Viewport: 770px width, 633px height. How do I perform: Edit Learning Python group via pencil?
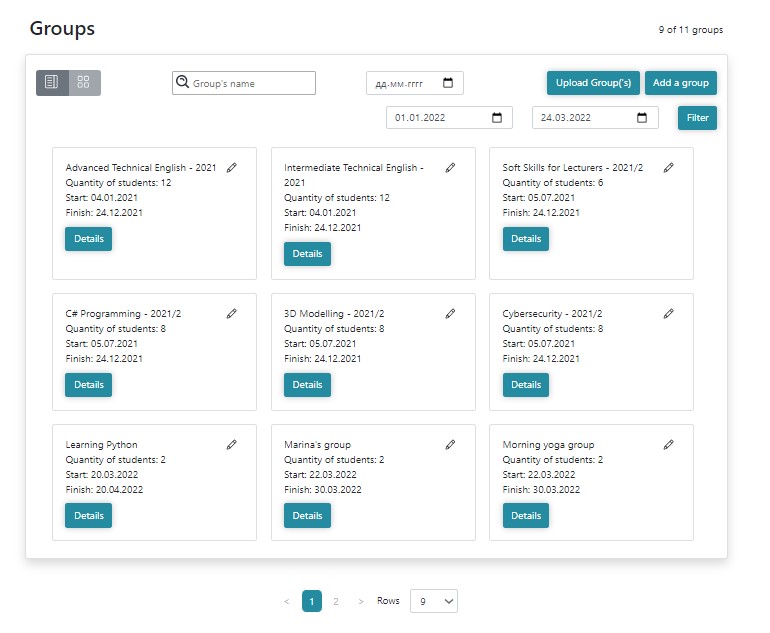pyautogui.click(x=232, y=445)
